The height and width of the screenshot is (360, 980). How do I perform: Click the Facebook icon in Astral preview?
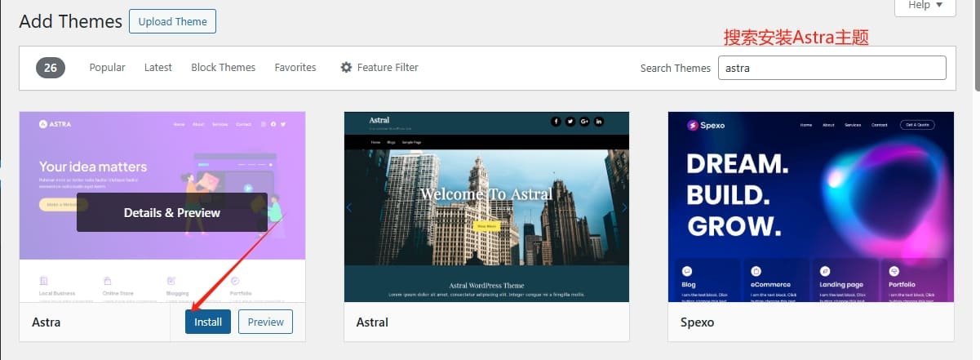(556, 122)
